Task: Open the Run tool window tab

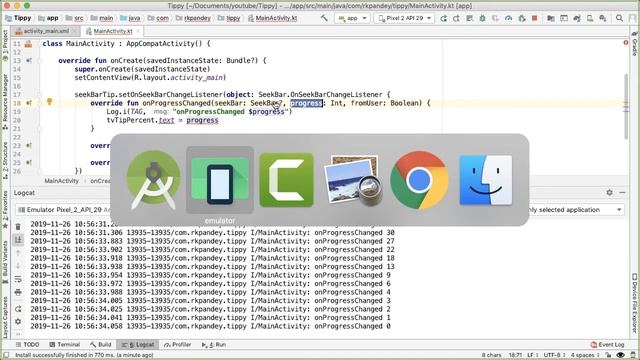Action: (x=214, y=344)
